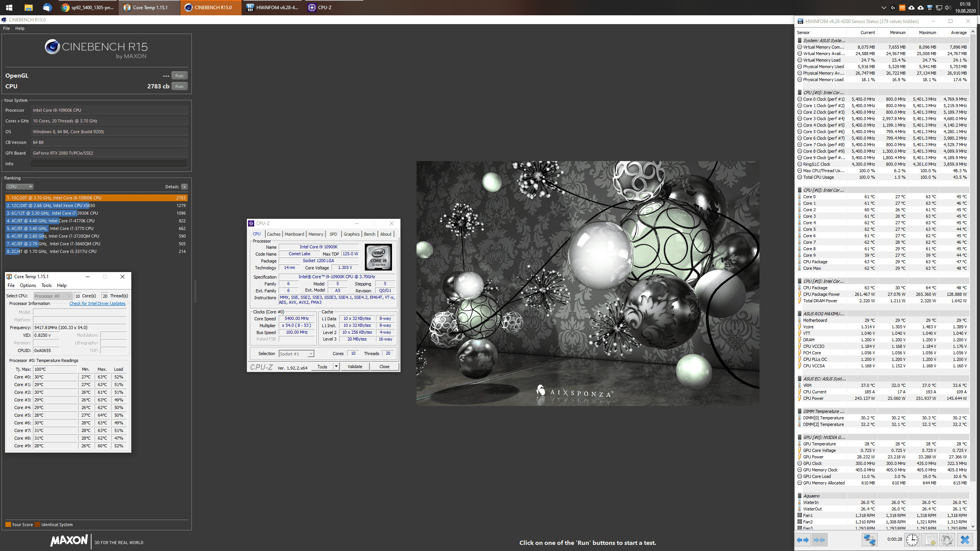
Task: Open Cinebench File menu
Action: coord(7,28)
